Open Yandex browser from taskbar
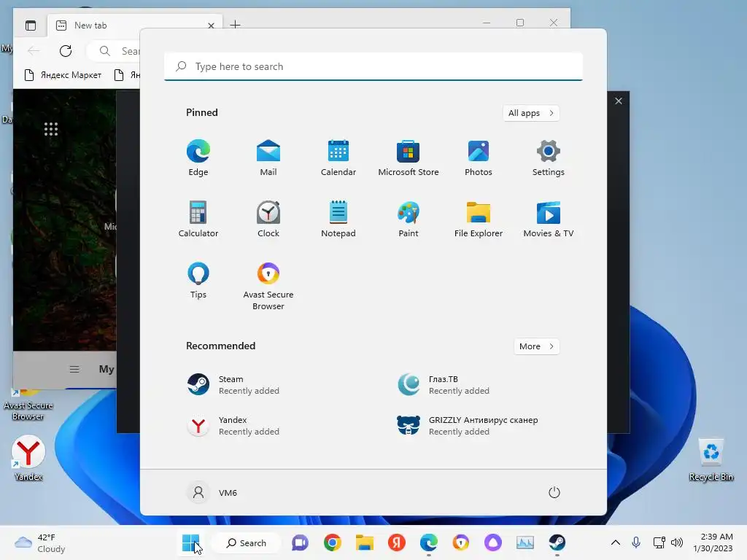747x560 pixels. pos(396,542)
